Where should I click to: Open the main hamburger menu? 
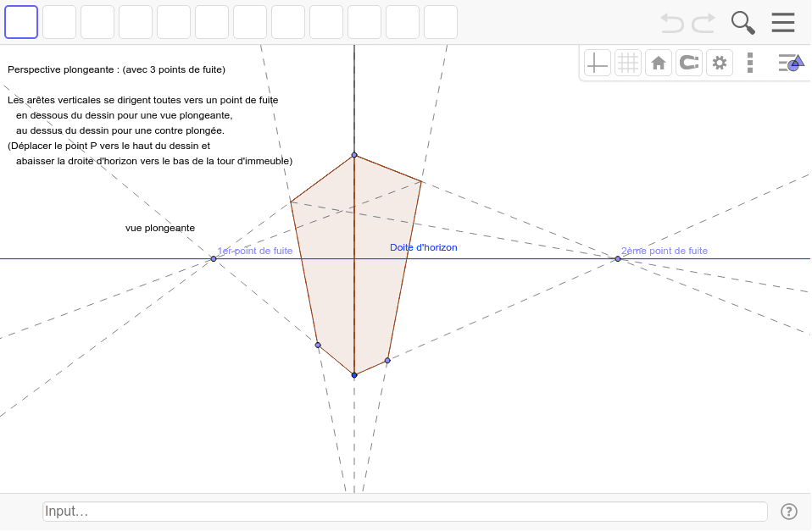782,22
